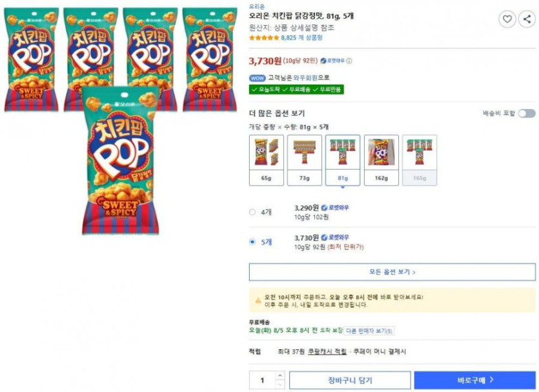Click the five-star rating icons
This screenshot has height=392, width=539.
tap(264, 37)
